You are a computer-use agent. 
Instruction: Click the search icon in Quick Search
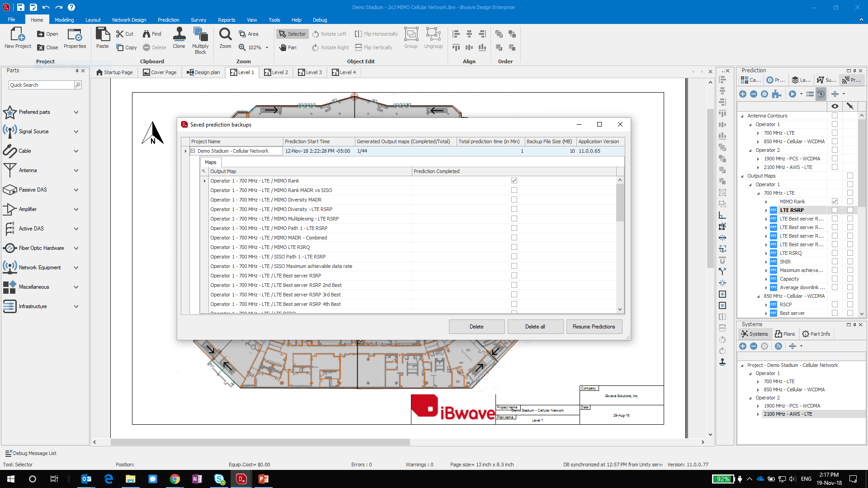pyautogui.click(x=78, y=85)
